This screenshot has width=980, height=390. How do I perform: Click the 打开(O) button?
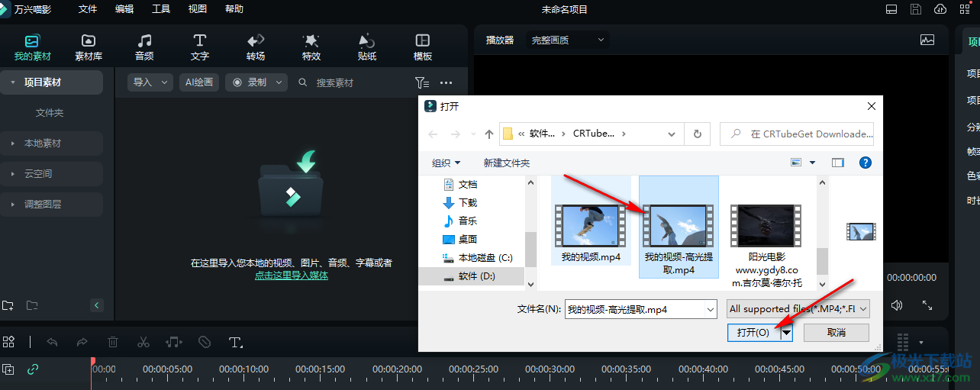[753, 333]
